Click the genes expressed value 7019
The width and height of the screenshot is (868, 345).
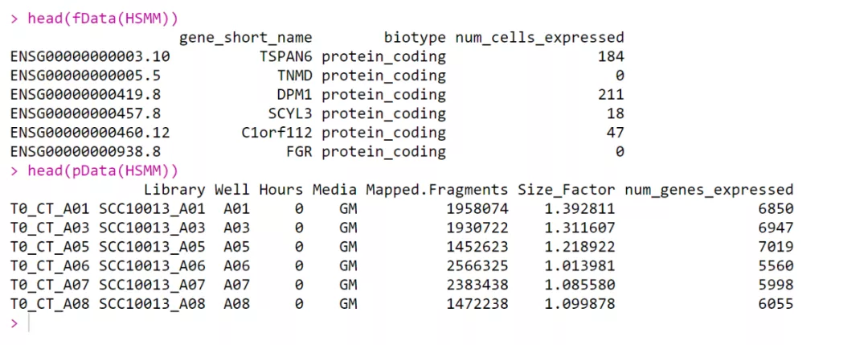(x=775, y=247)
